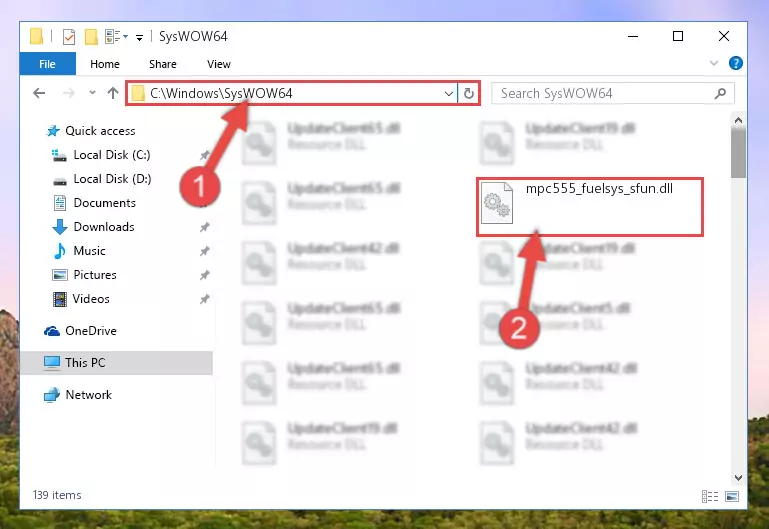Screen dimensions: 769x529
Task: Select OneDrive in navigation pane
Action: (x=91, y=331)
